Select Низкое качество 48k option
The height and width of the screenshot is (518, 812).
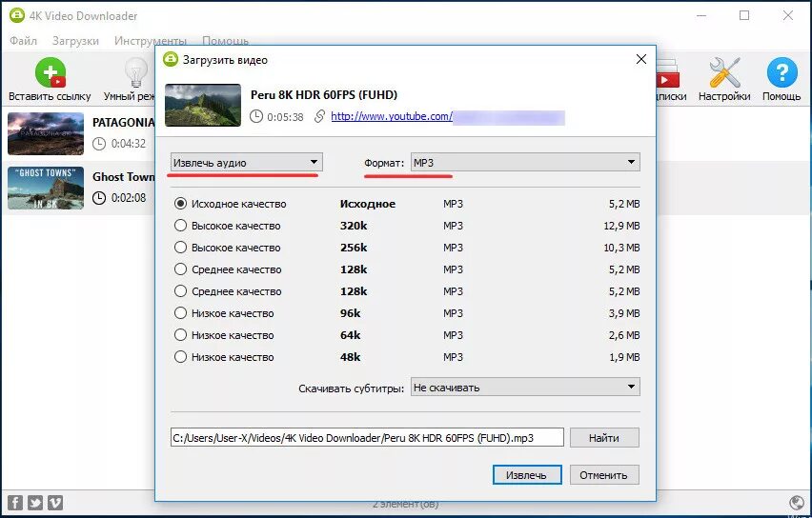pos(180,357)
